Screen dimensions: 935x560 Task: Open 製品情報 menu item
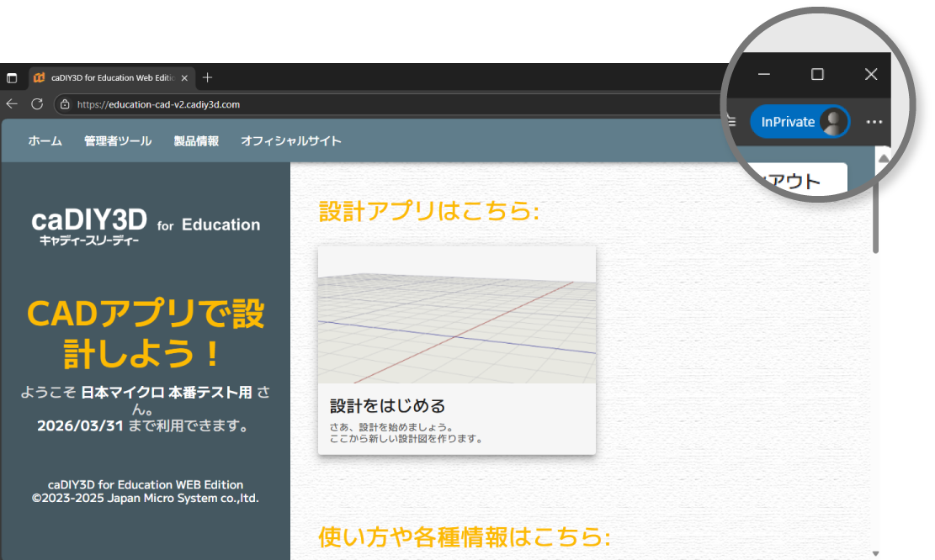[196, 141]
